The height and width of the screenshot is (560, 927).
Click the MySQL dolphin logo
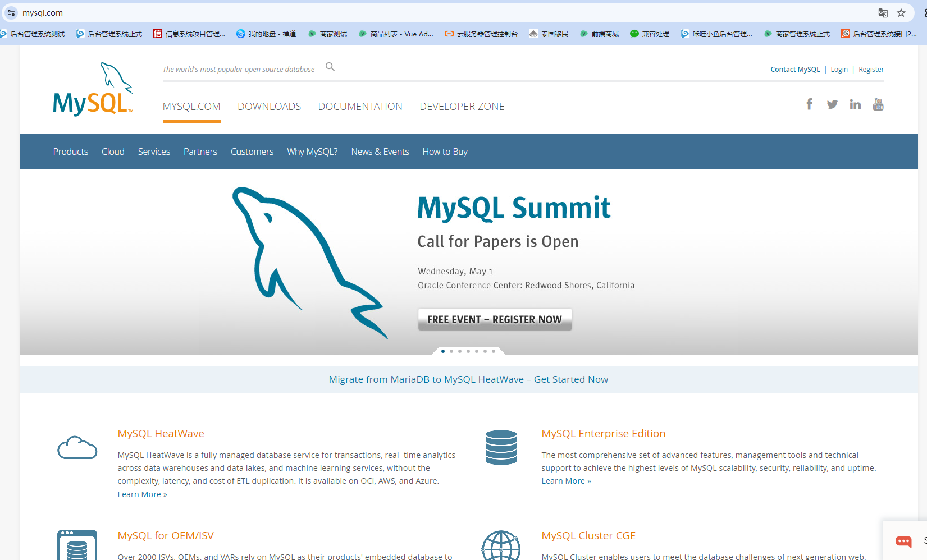coord(92,88)
